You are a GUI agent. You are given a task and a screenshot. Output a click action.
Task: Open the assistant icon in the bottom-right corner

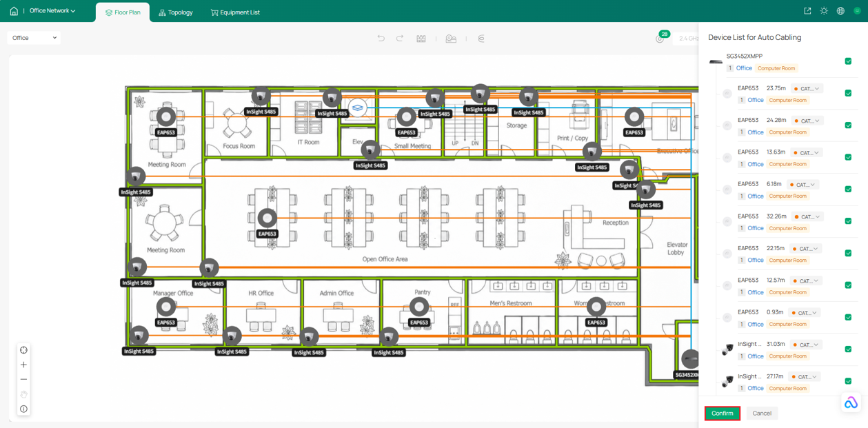(851, 402)
